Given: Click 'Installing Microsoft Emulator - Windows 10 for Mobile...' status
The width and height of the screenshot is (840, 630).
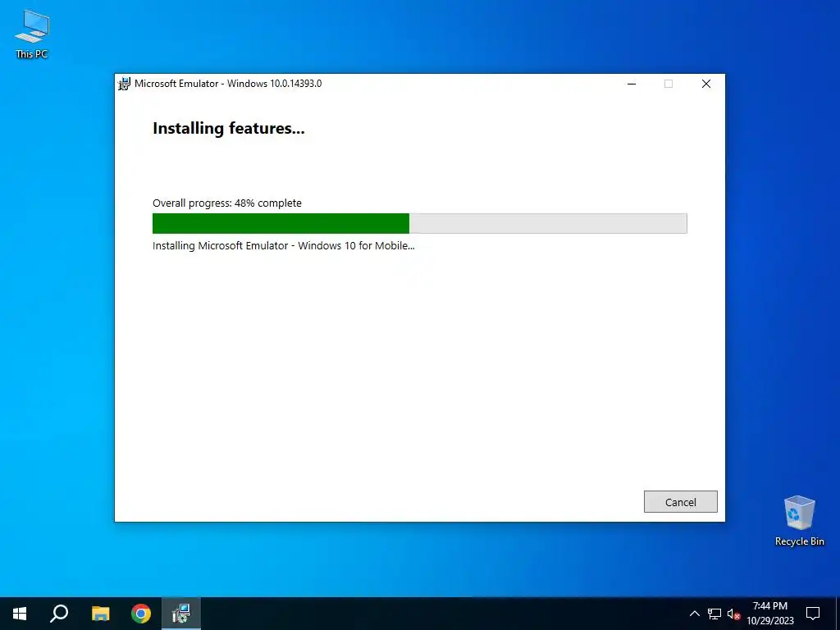Looking at the screenshot, I should pos(283,246).
